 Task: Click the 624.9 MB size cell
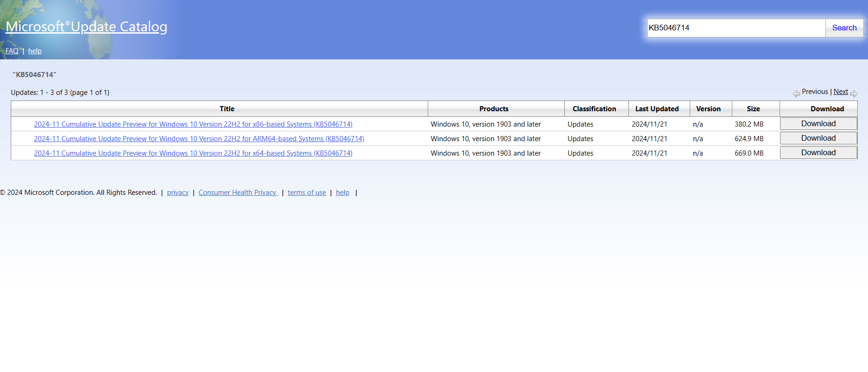[x=749, y=139]
